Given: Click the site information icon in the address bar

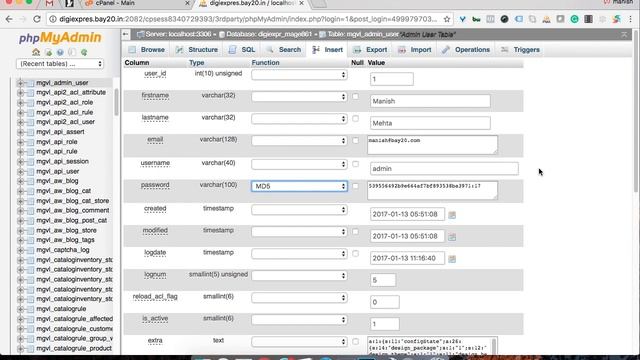Looking at the screenshot, I should [x=53, y=19].
